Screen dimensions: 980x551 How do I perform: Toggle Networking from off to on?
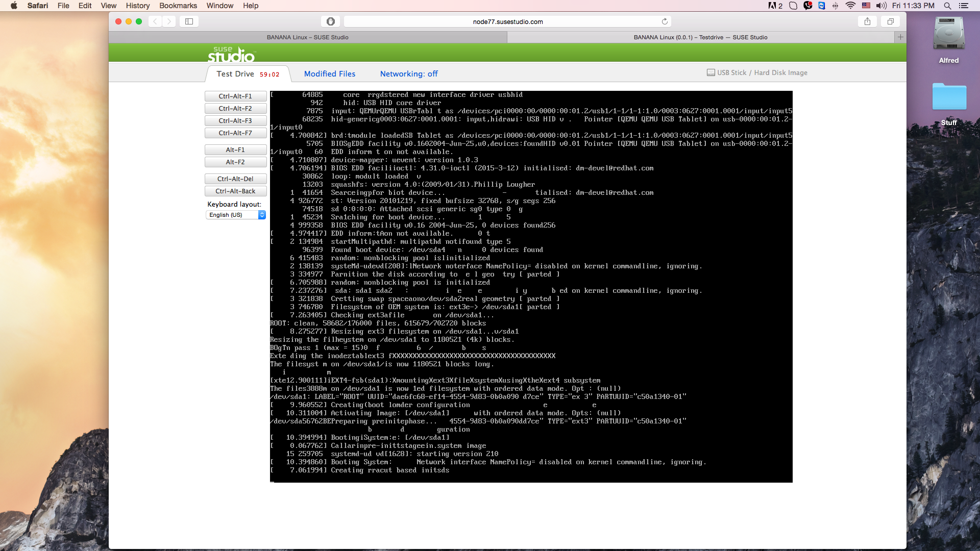tap(408, 74)
